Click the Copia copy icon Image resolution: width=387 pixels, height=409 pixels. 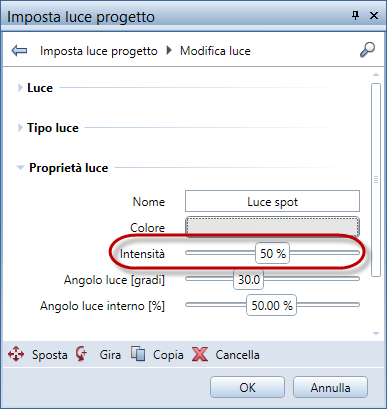click(138, 354)
